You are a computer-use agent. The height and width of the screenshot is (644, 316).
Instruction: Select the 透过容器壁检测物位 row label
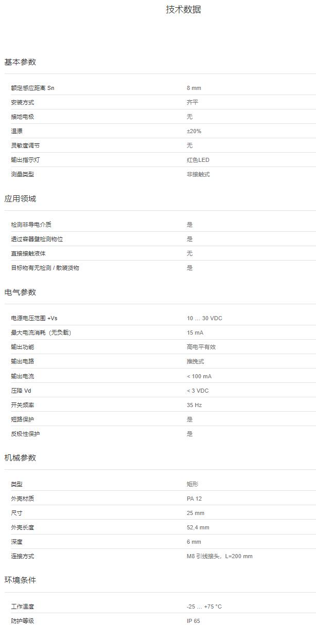tap(37, 239)
